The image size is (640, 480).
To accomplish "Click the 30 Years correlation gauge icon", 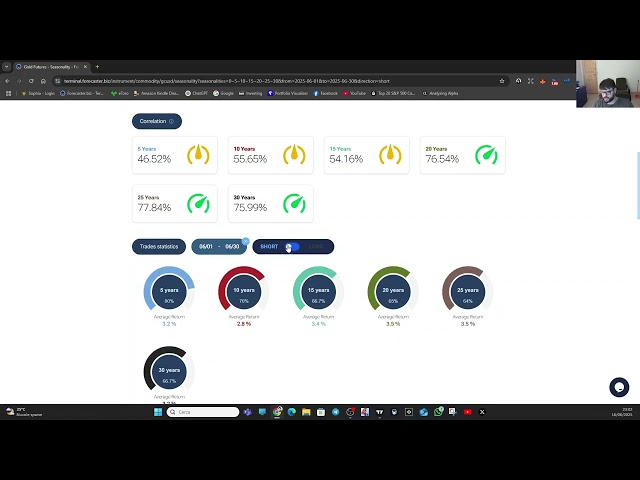I will tap(294, 203).
